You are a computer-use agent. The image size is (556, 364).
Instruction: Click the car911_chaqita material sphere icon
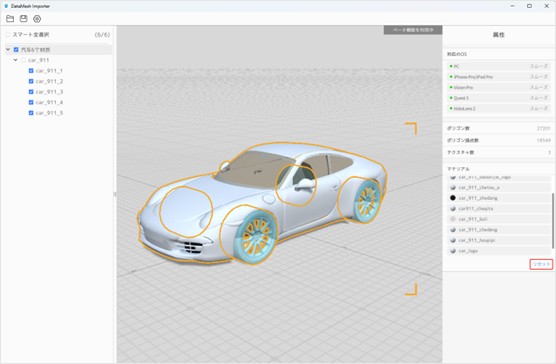[453, 208]
